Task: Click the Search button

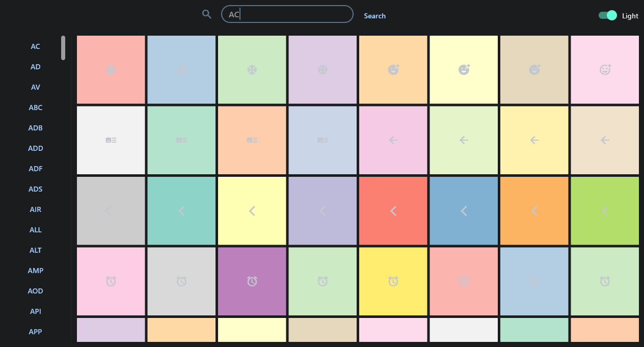Action: tap(374, 16)
